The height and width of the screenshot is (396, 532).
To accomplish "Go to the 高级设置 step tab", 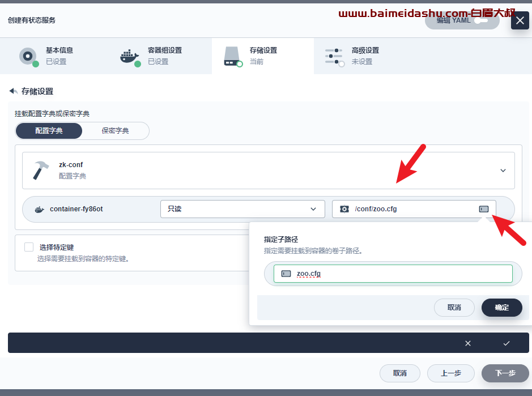I will [x=365, y=56].
